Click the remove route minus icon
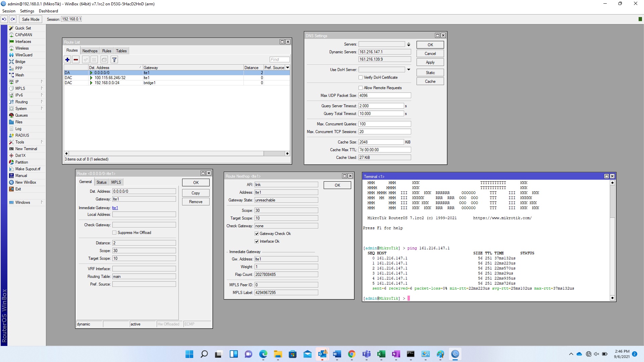644x362 pixels. pos(76,60)
